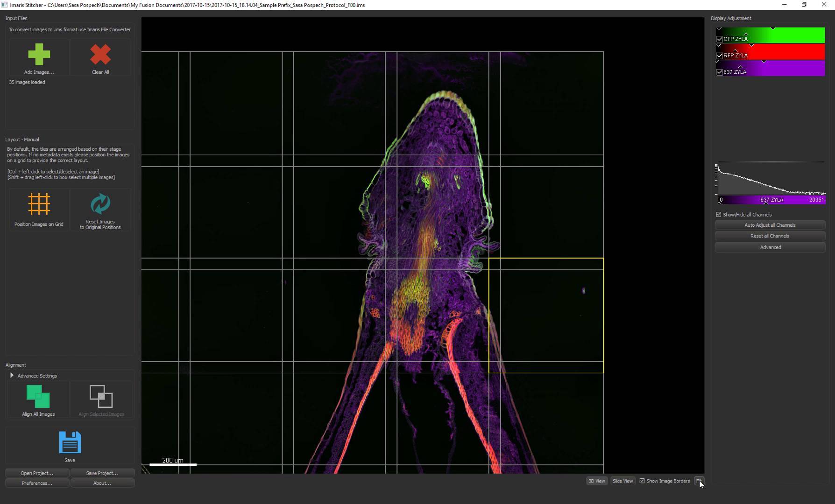Click the Reset Images to Original Positions icon
Viewport: 835px width, 504px height.
[x=100, y=204]
